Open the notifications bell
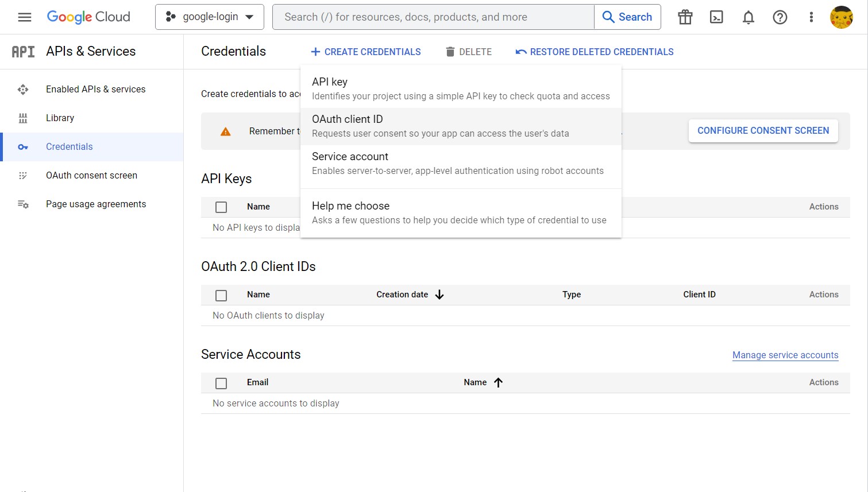868x492 pixels. pos(749,17)
